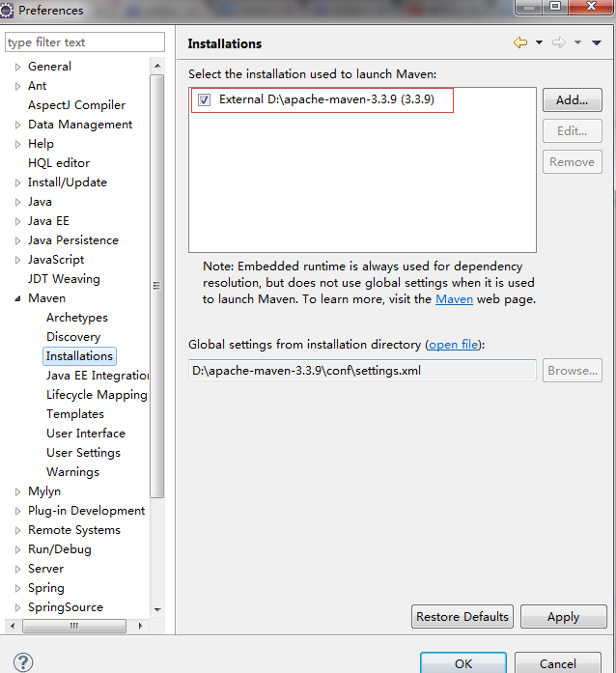The height and width of the screenshot is (673, 616).
Task: Click the horizontal scrollbar thumb
Action: point(74,626)
